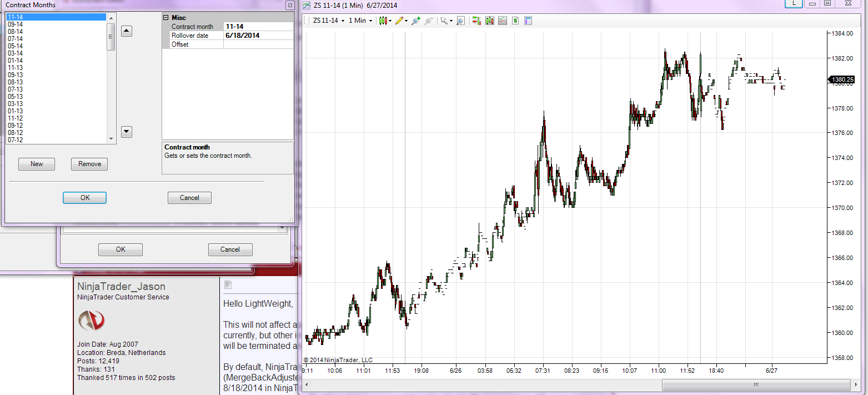Open the pencil drawing tools menu
Screen dimensions: 868x395
click(x=401, y=21)
